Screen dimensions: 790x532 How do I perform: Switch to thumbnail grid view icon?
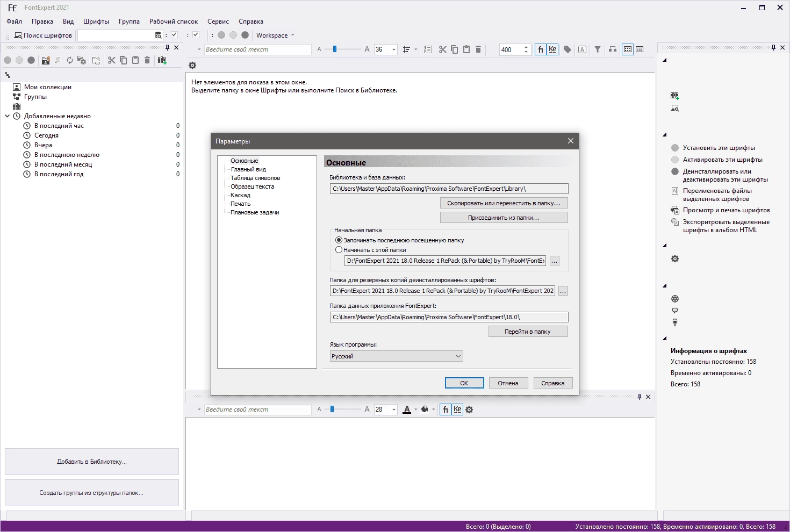tap(628, 49)
